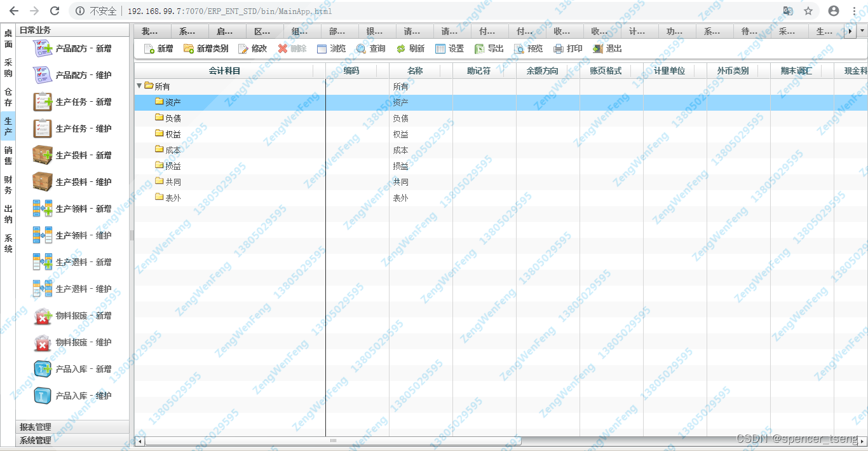868x451 pixels.
Task: Open the 计... tab in the tab strip
Action: [640, 31]
